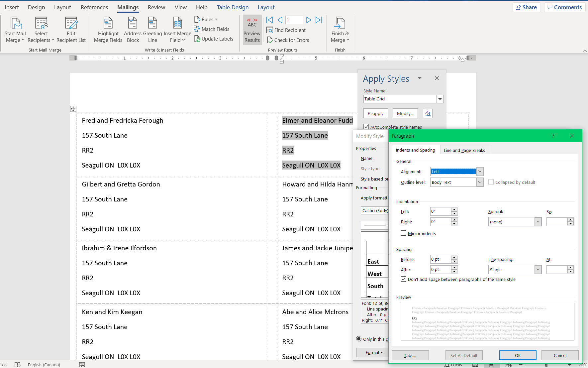
Task: Open the Alignment dropdown
Action: (480, 172)
